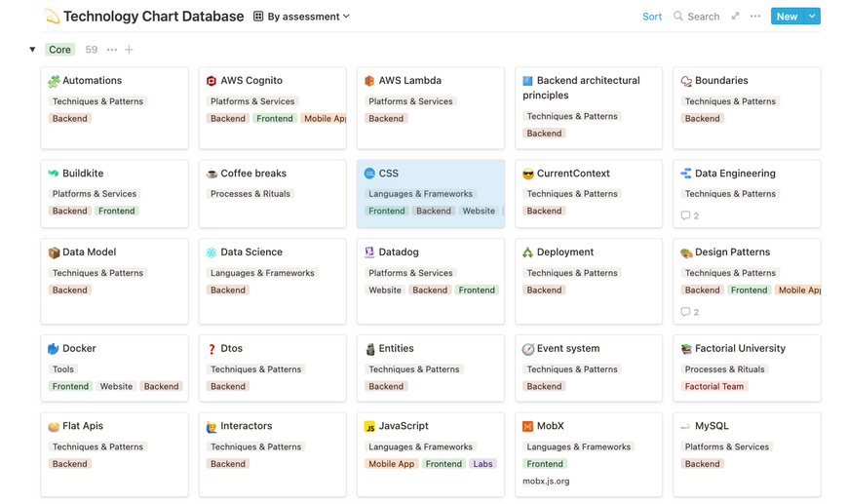Viewport: 848px width, 504px height.
Task: Click the AWS Cognito red icon
Action: pos(212,81)
